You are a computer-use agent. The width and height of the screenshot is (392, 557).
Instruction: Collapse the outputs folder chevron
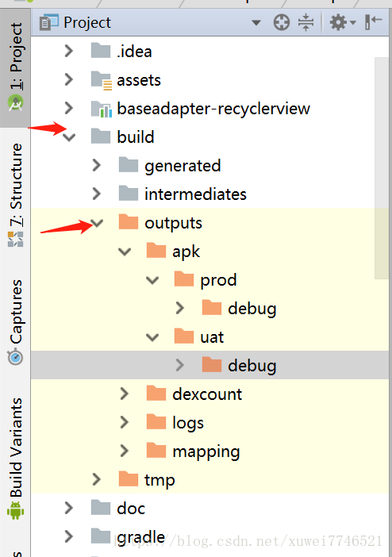point(97,223)
